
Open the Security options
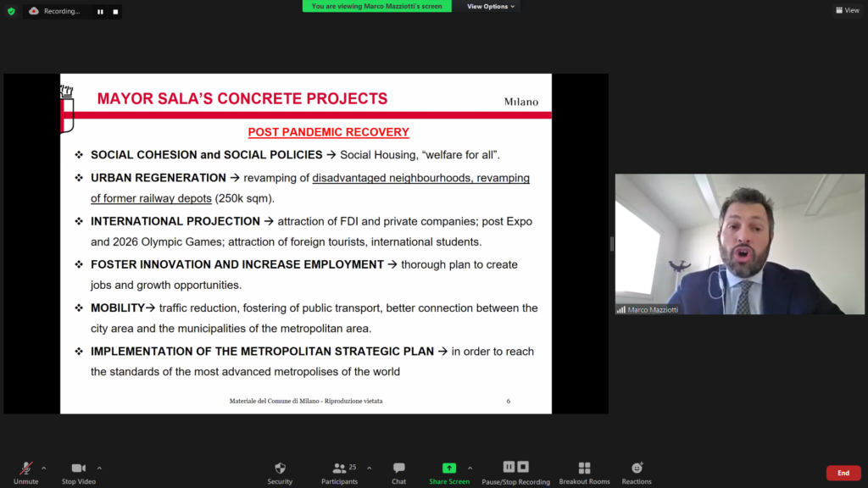280,473
